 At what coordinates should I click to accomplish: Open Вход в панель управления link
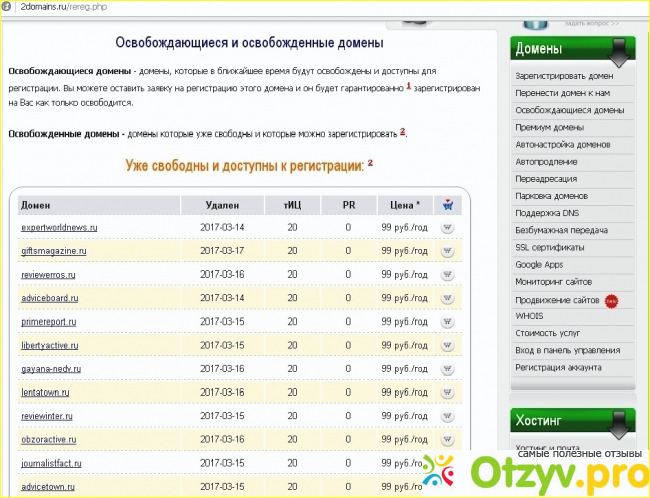pos(567,350)
